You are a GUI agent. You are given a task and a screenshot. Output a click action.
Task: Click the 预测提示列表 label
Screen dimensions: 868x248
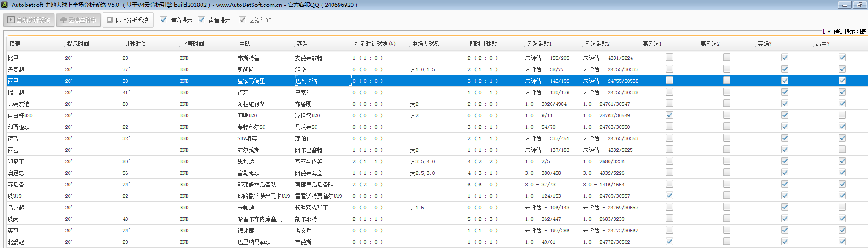click(849, 31)
